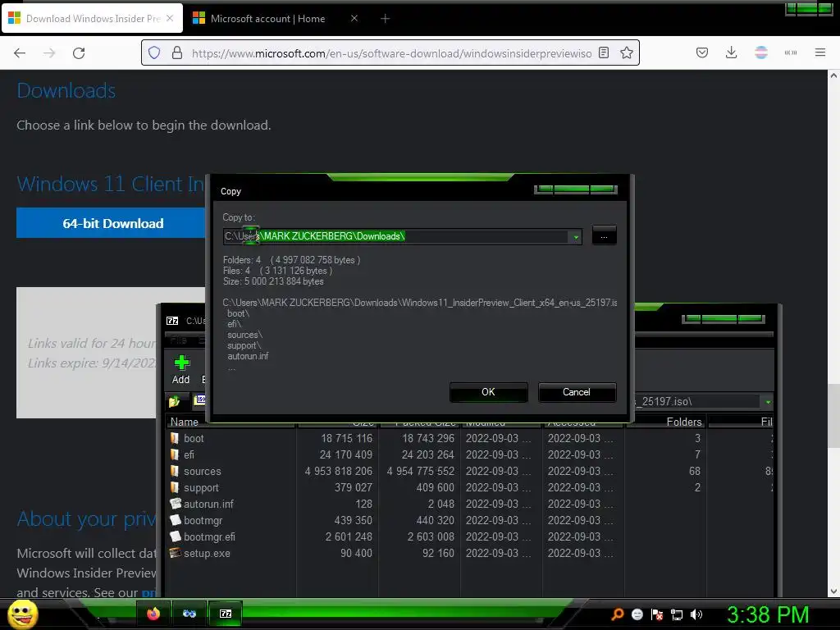840x630 pixels.
Task: Confirm copy with OK button
Action: click(488, 391)
